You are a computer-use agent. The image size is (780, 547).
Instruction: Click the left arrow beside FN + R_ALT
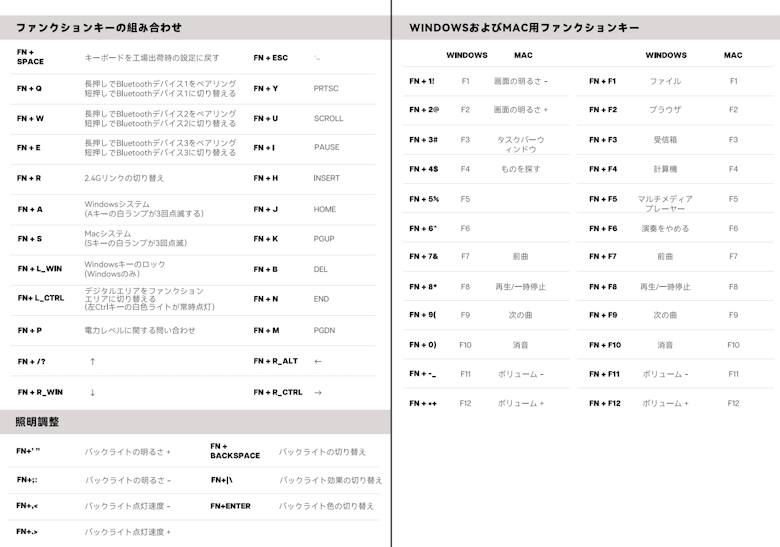click(318, 361)
